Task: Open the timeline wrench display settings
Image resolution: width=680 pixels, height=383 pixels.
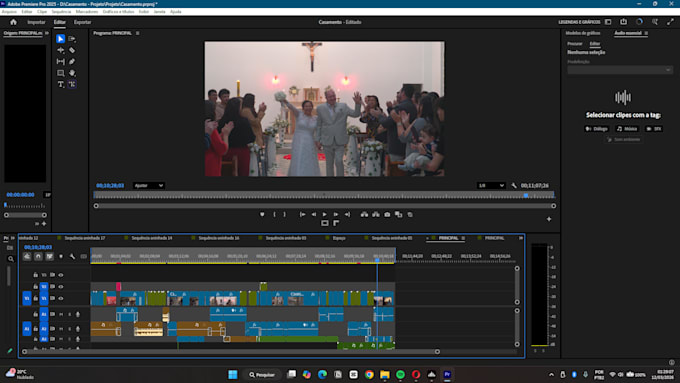Action: 72,256
